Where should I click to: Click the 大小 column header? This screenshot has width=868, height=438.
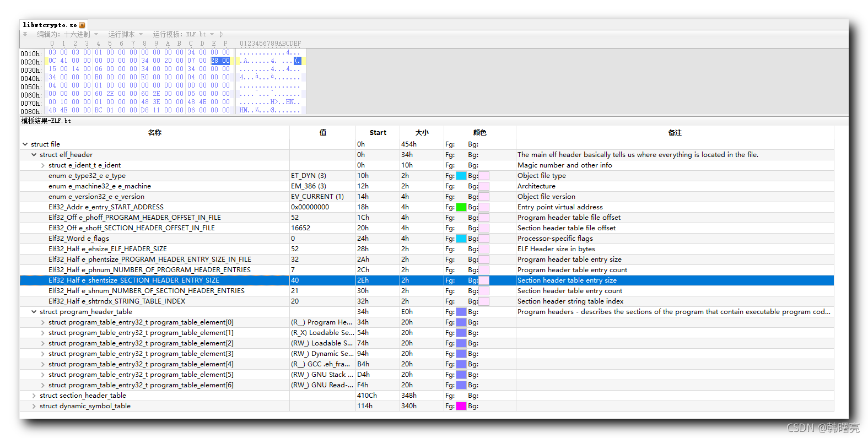(x=422, y=133)
